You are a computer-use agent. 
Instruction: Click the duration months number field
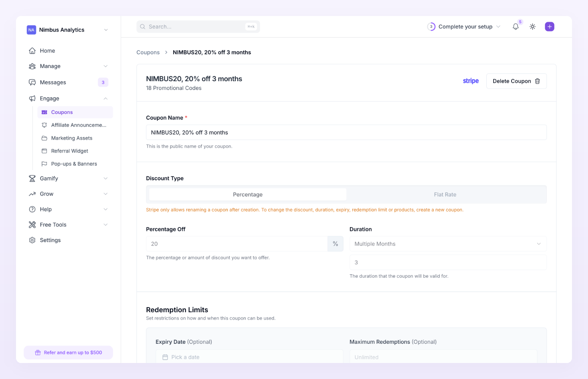[448, 262]
